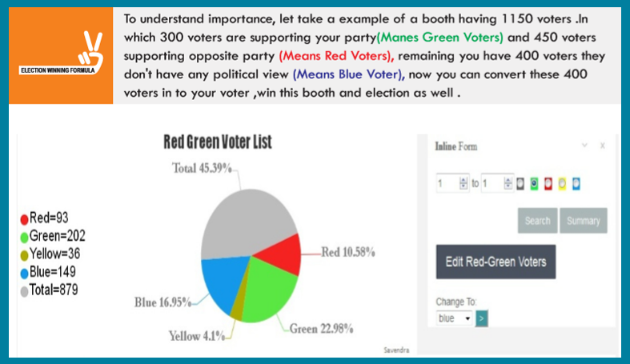Image resolution: width=630 pixels, height=364 pixels.
Task: Click the starting range number field
Action: [451, 183]
